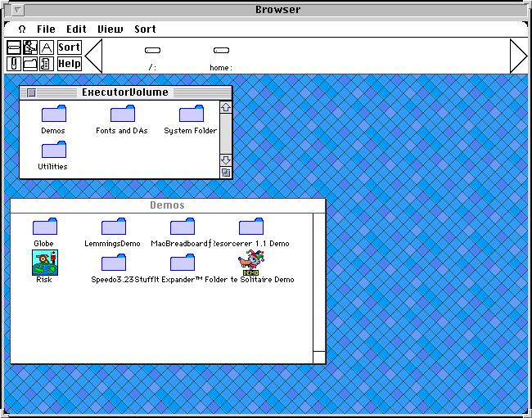The height and width of the screenshot is (418, 532).
Task: Open the Risk game icon
Action: [x=44, y=263]
